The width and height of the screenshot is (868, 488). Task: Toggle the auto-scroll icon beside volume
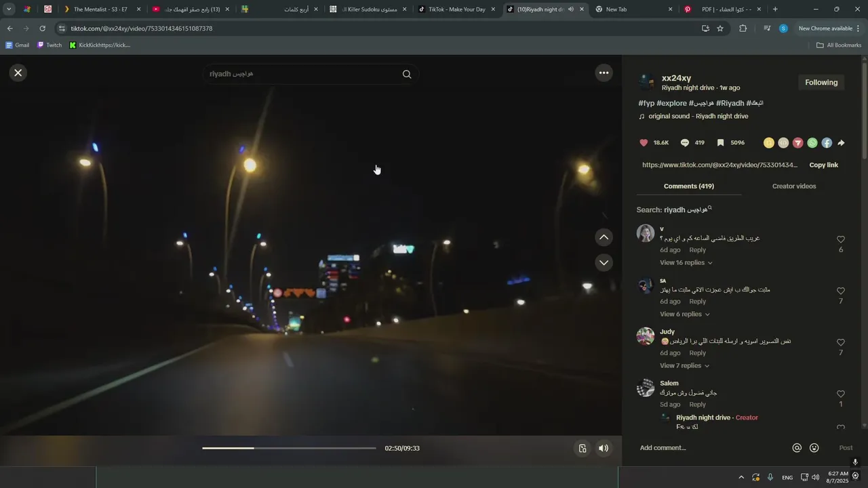point(582,448)
